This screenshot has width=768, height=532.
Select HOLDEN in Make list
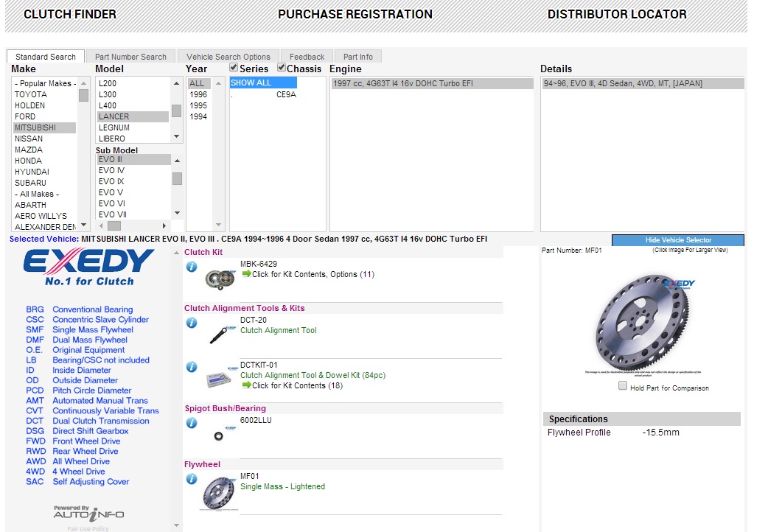pyautogui.click(x=44, y=105)
